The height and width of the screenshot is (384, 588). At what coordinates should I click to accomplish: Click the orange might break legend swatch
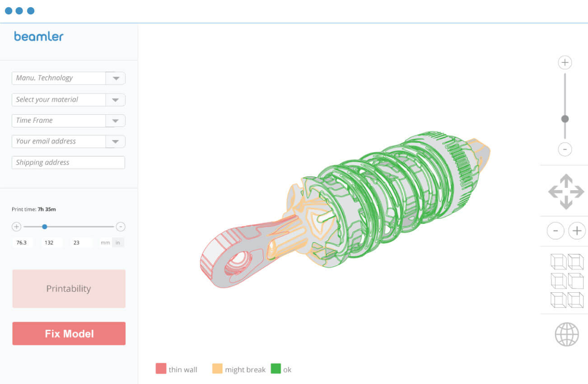pos(217,368)
